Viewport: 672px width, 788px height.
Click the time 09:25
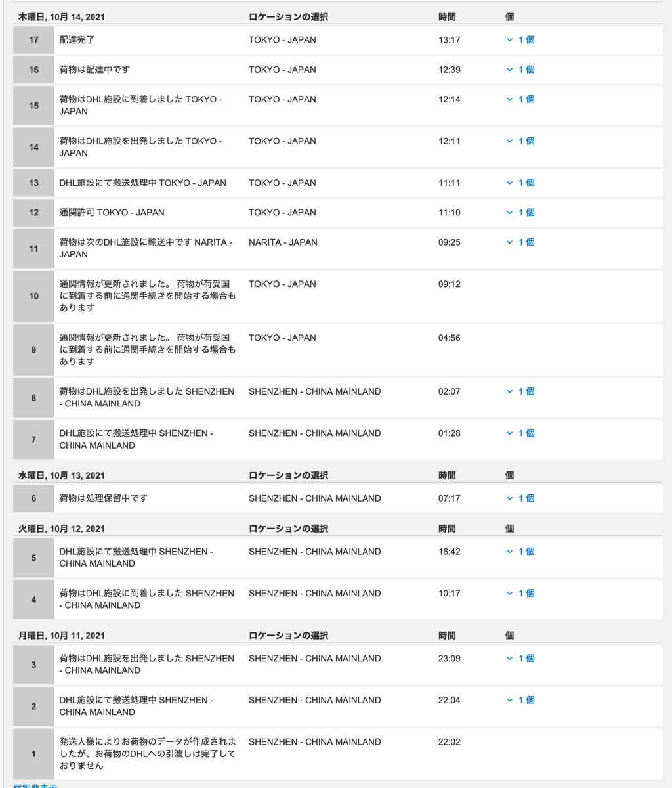[450, 242]
